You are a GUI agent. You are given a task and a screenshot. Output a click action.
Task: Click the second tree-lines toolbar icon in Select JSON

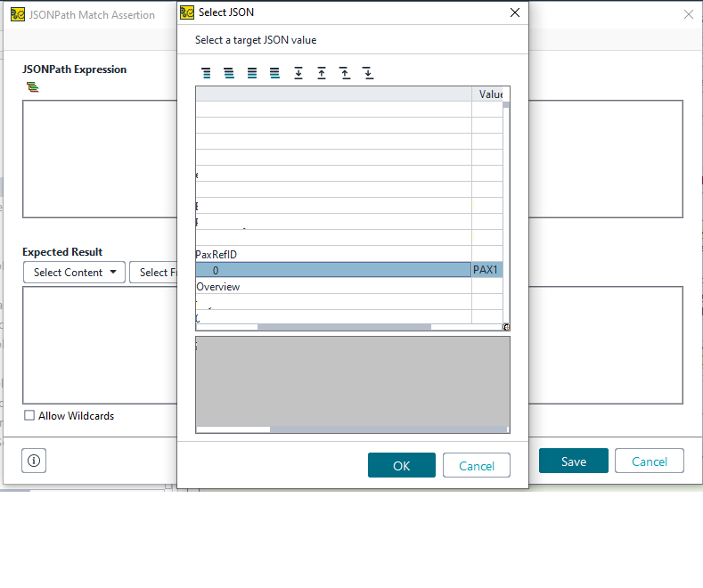tap(229, 73)
